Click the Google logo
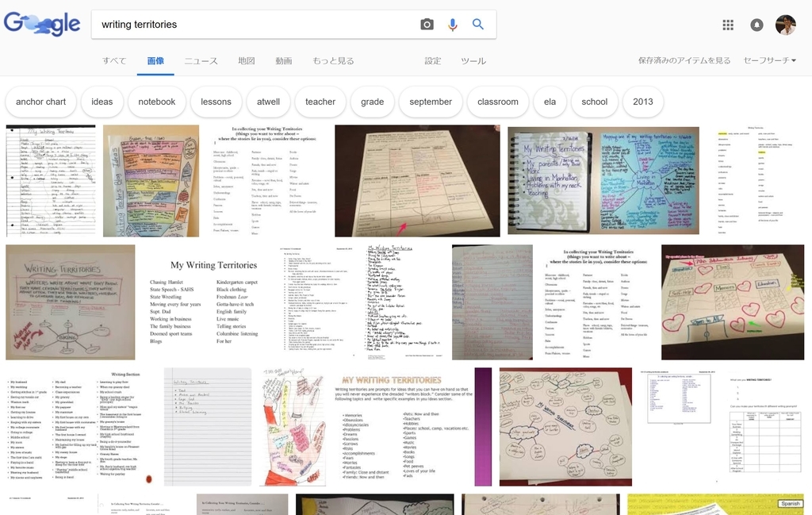Screen dimensions: 812x515 click(42, 24)
